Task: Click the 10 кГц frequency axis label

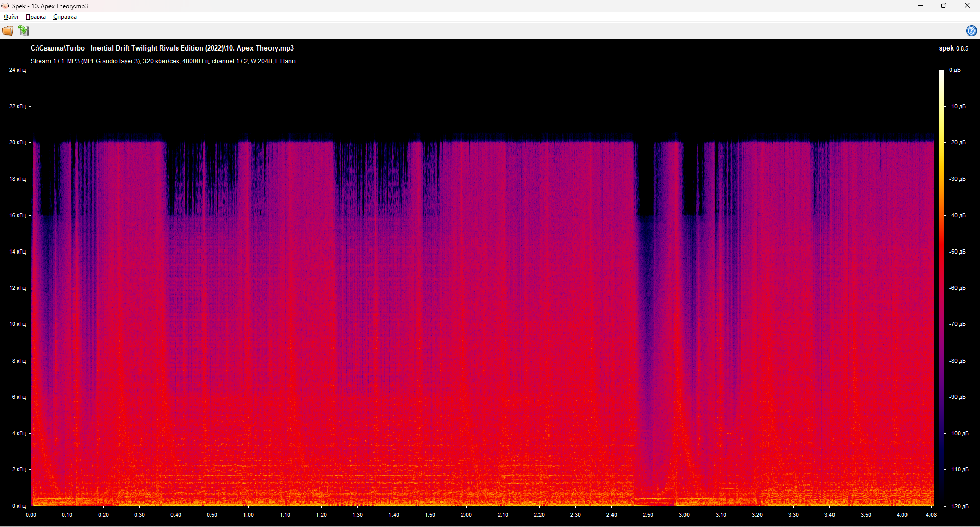Action: (x=17, y=324)
